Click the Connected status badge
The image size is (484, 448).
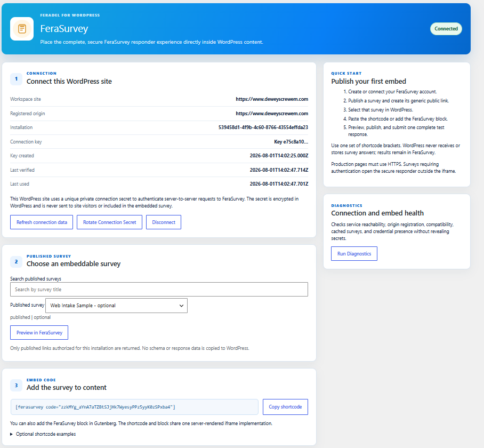446,29
